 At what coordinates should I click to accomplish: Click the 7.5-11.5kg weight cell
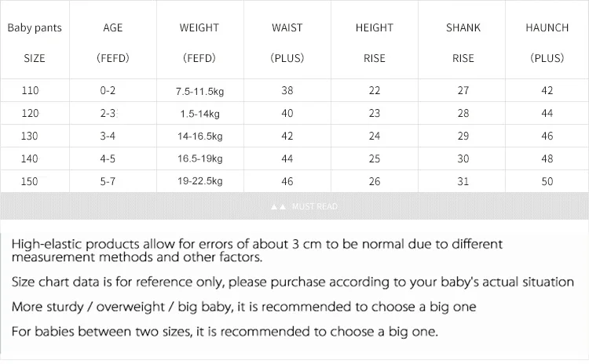tap(199, 91)
